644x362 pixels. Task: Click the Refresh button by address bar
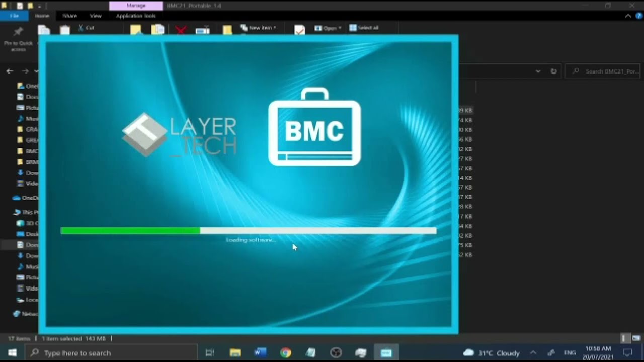tap(553, 71)
